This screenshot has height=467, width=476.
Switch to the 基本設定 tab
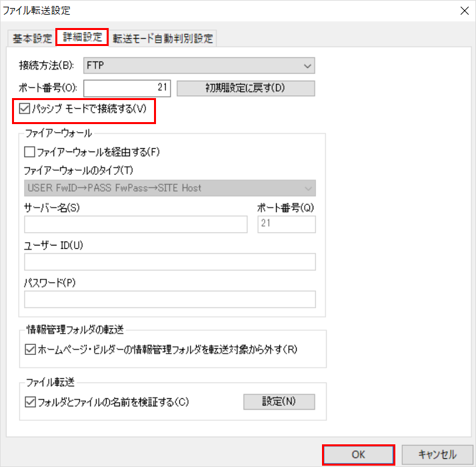click(32, 38)
